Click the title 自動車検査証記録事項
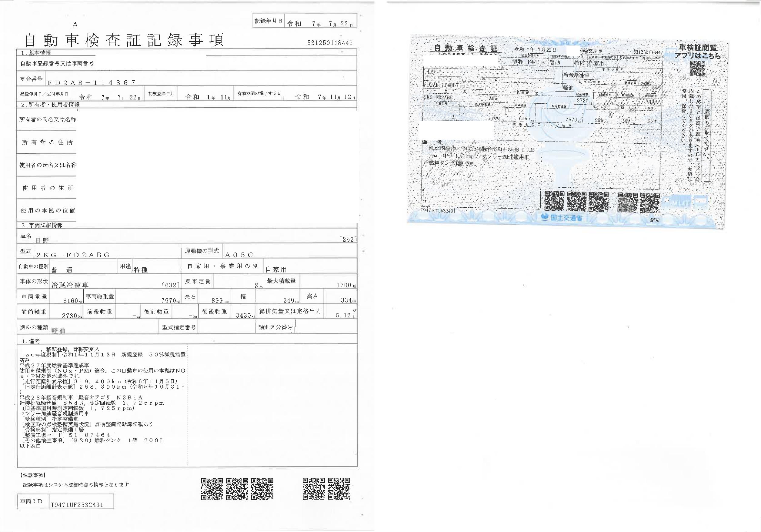Screen dimensions: 761x532 pyautogui.click(x=124, y=40)
